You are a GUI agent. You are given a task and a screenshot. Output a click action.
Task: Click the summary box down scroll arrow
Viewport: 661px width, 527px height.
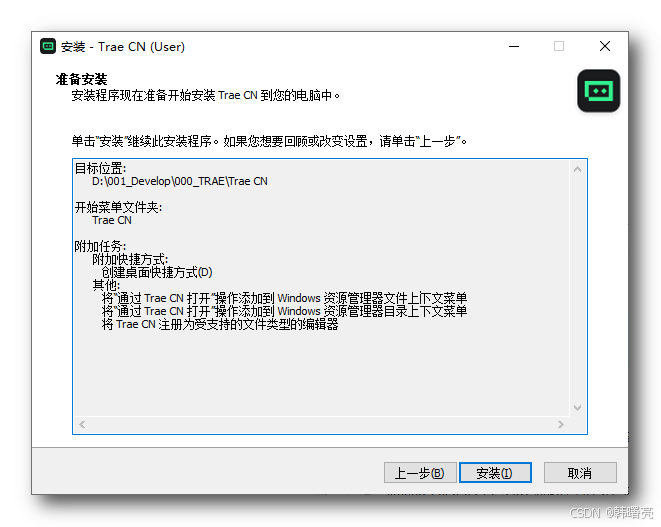(578, 408)
